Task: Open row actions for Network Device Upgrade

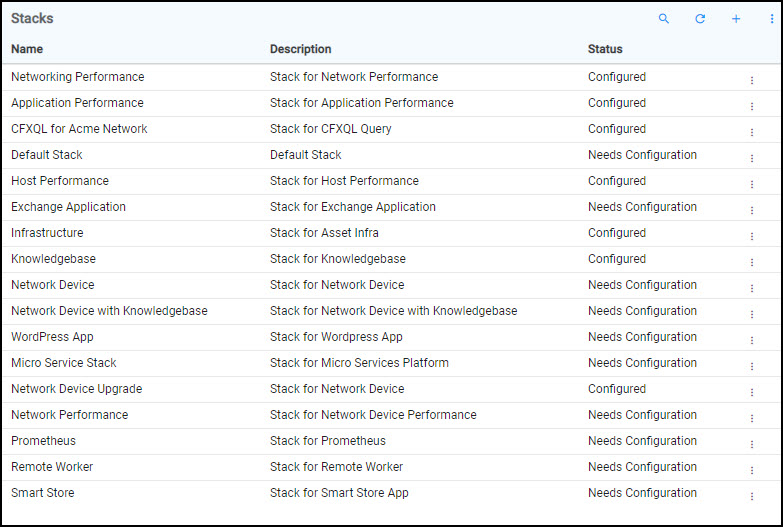Action: pos(751,392)
